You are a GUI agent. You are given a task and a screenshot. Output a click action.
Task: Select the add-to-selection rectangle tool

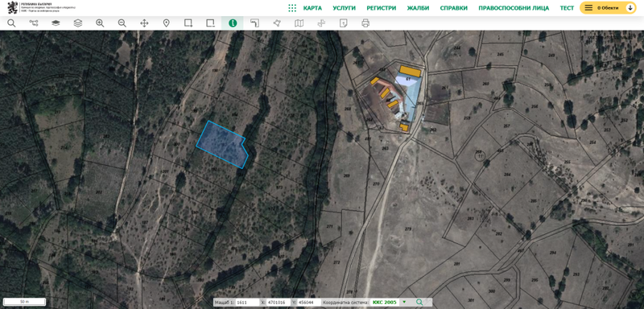tap(188, 23)
